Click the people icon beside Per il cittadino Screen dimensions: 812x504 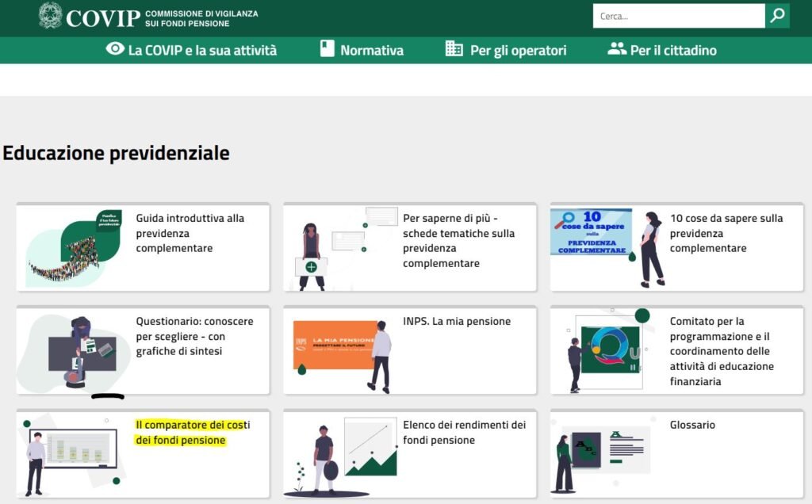[x=617, y=49]
